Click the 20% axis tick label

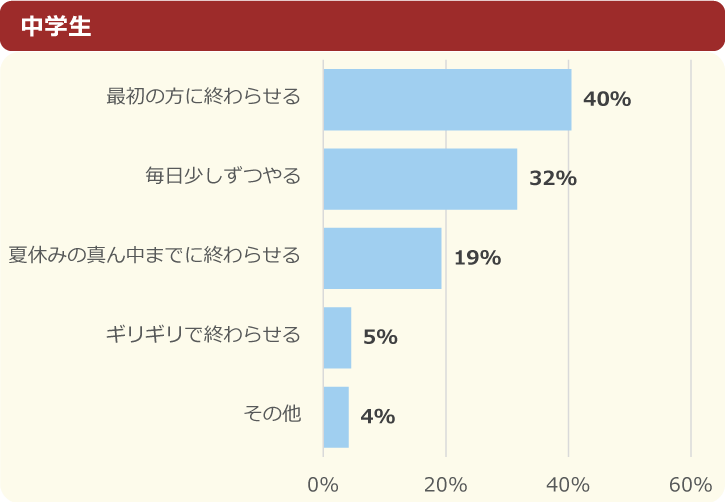(x=446, y=484)
